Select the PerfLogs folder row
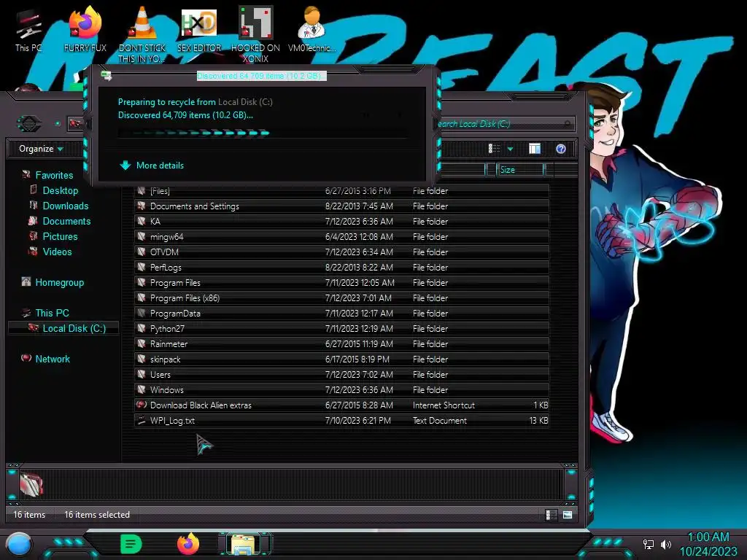Viewport: 747px width, 560px height. point(341,267)
